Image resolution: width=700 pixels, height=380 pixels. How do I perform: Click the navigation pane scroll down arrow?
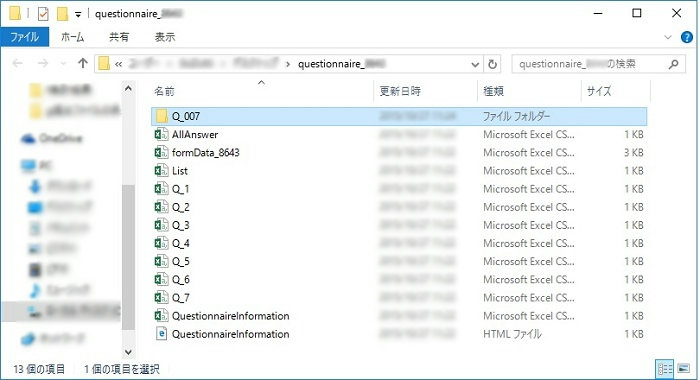coord(128,352)
